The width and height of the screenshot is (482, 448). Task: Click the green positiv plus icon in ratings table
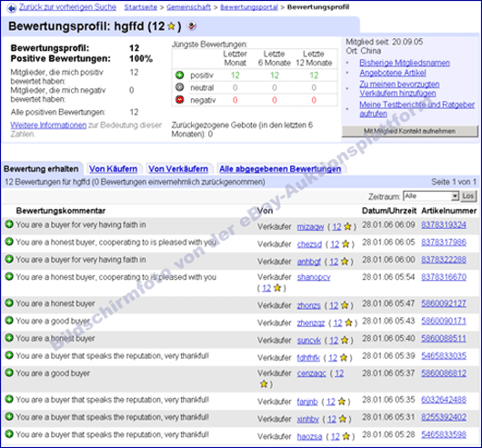(x=179, y=75)
